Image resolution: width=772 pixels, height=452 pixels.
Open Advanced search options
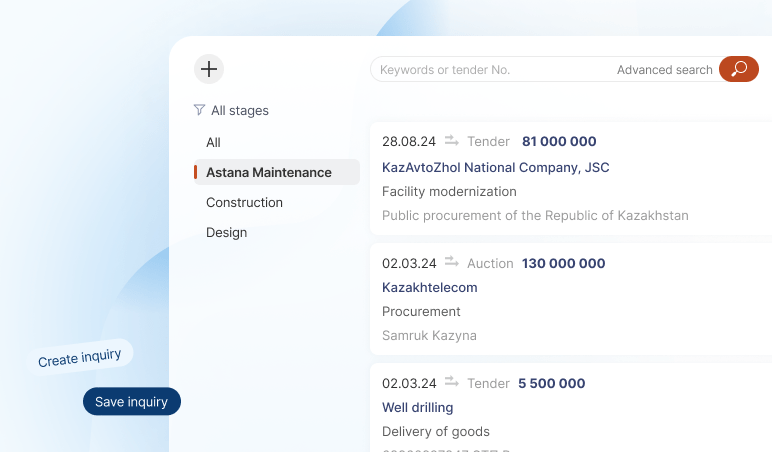[x=664, y=70]
